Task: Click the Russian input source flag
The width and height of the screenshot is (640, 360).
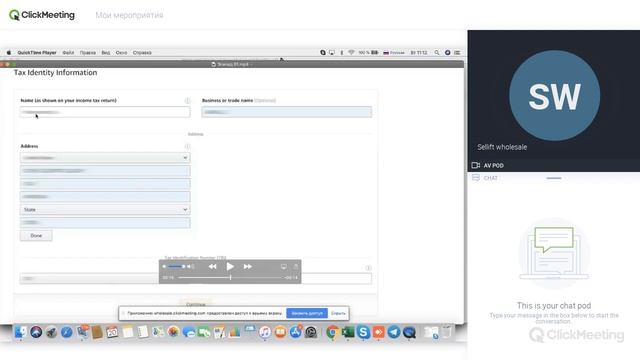Action: pos(386,53)
